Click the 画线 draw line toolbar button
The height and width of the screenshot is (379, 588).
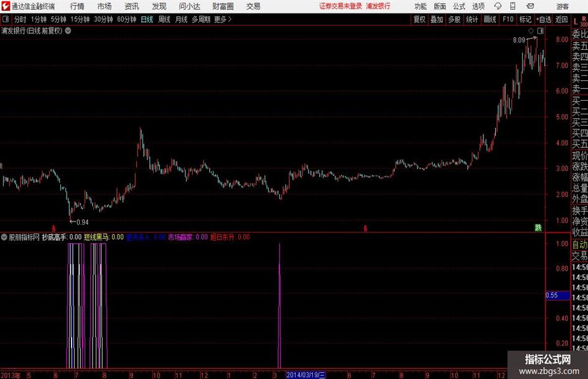click(490, 19)
